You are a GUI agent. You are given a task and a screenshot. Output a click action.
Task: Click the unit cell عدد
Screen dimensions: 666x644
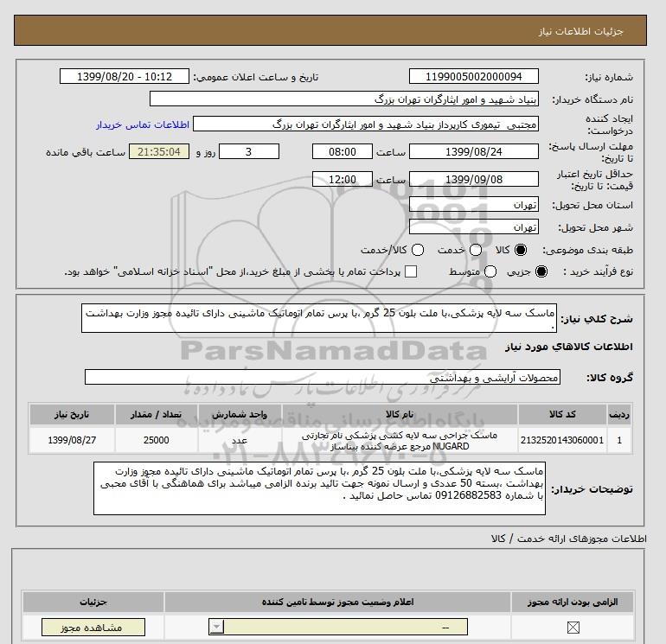coord(240,440)
